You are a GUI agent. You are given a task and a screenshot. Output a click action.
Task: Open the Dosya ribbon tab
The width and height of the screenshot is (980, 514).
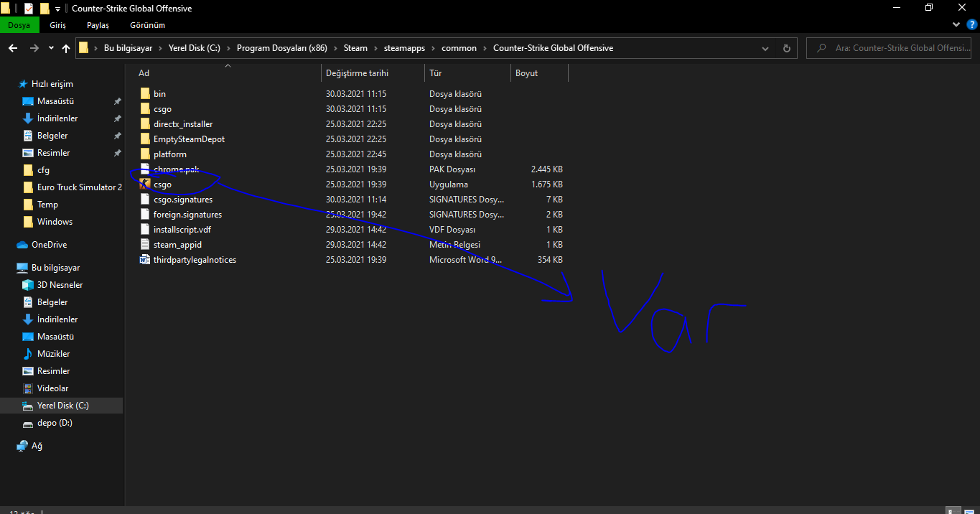coord(19,25)
